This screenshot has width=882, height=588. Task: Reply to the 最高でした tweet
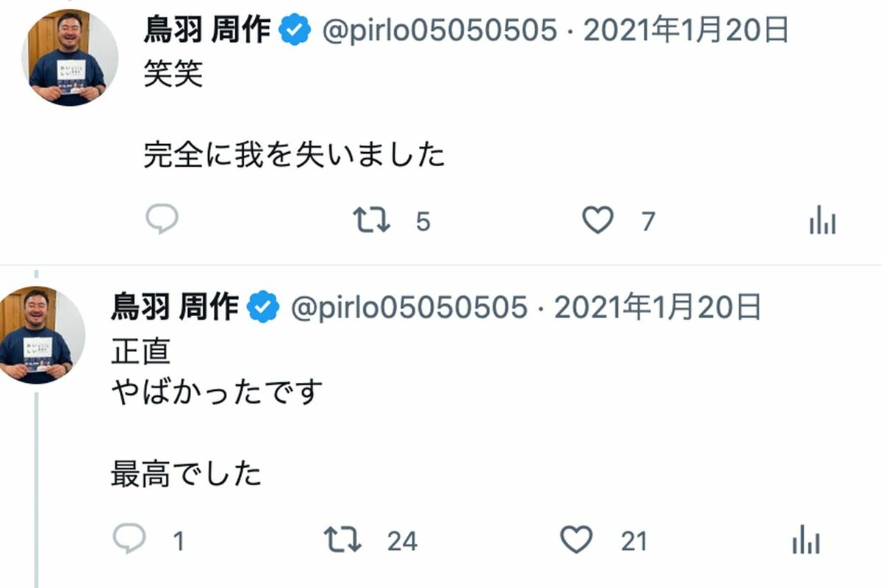(129, 540)
